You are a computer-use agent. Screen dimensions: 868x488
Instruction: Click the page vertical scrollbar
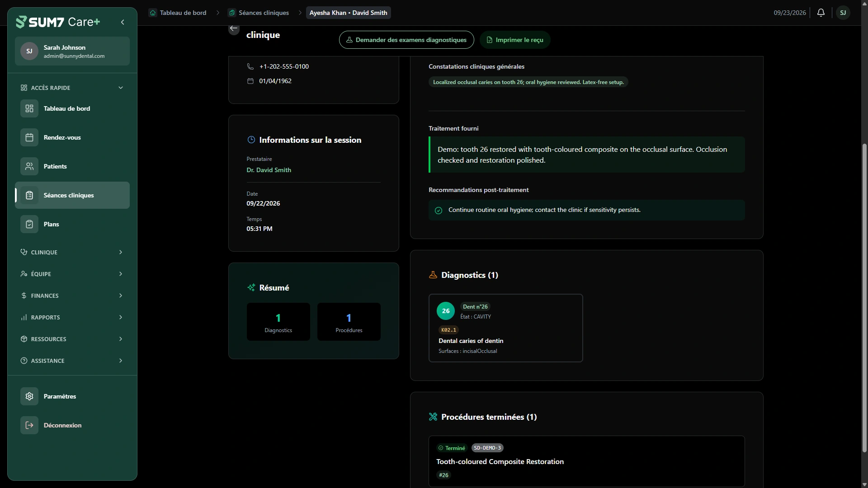coord(864,298)
